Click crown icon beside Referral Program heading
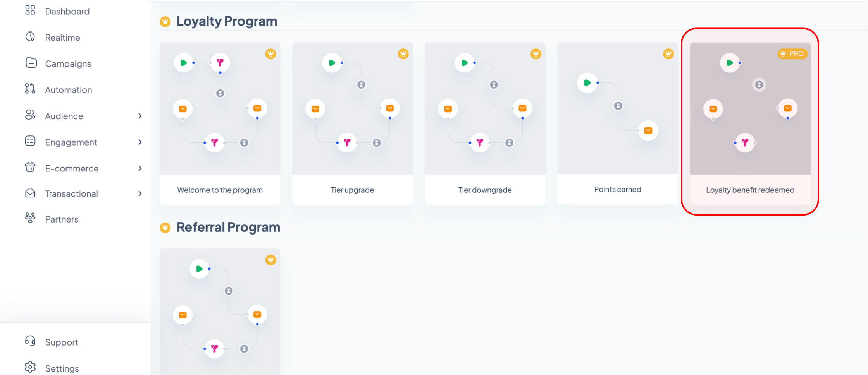The image size is (868, 375). coord(165,228)
